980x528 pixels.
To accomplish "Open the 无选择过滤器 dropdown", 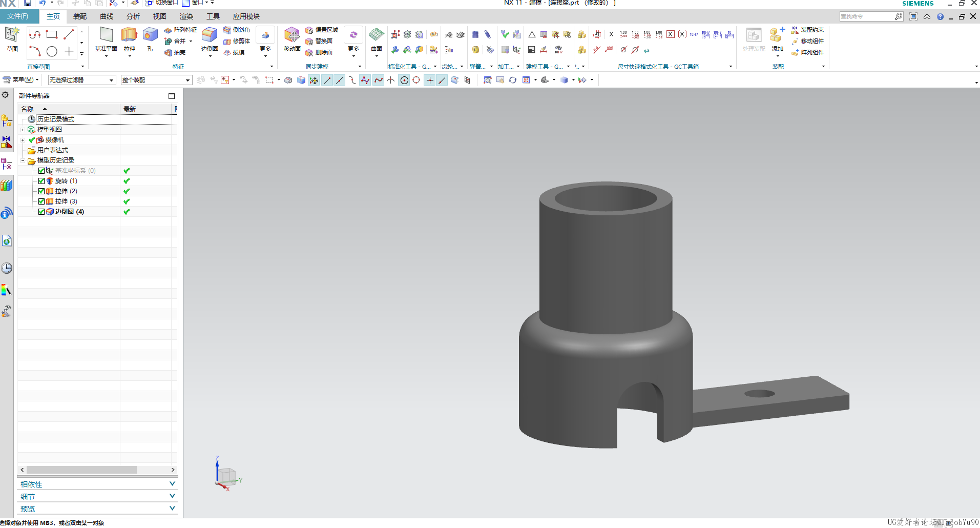I will pos(82,80).
